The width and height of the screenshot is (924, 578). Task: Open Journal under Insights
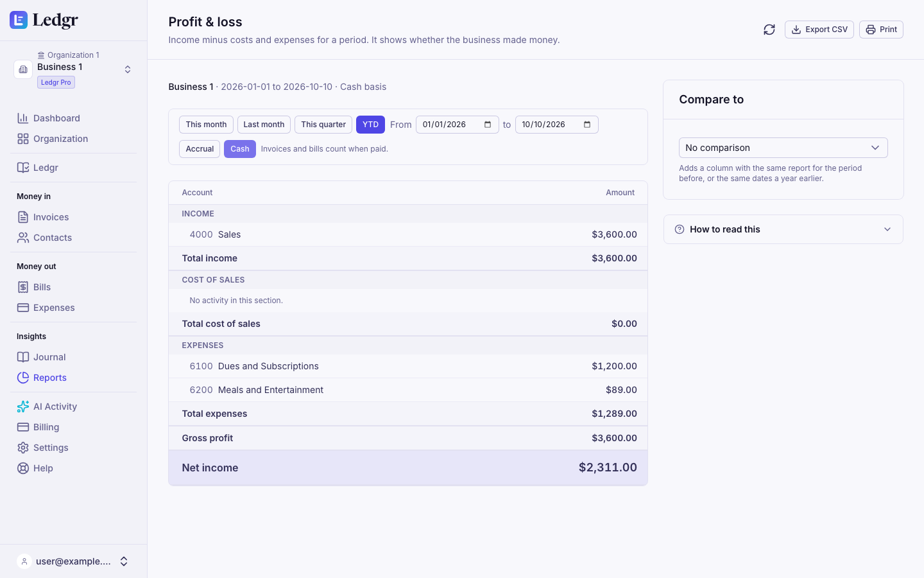(73, 357)
